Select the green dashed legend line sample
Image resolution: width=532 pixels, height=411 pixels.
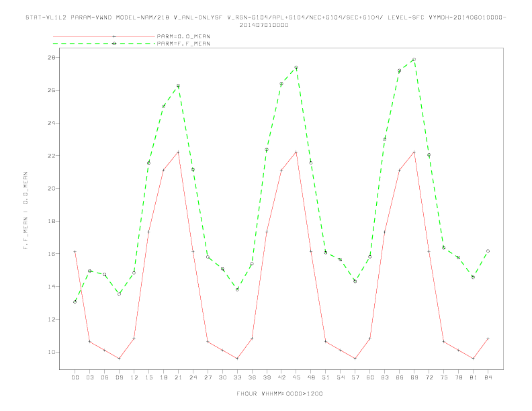(104, 44)
